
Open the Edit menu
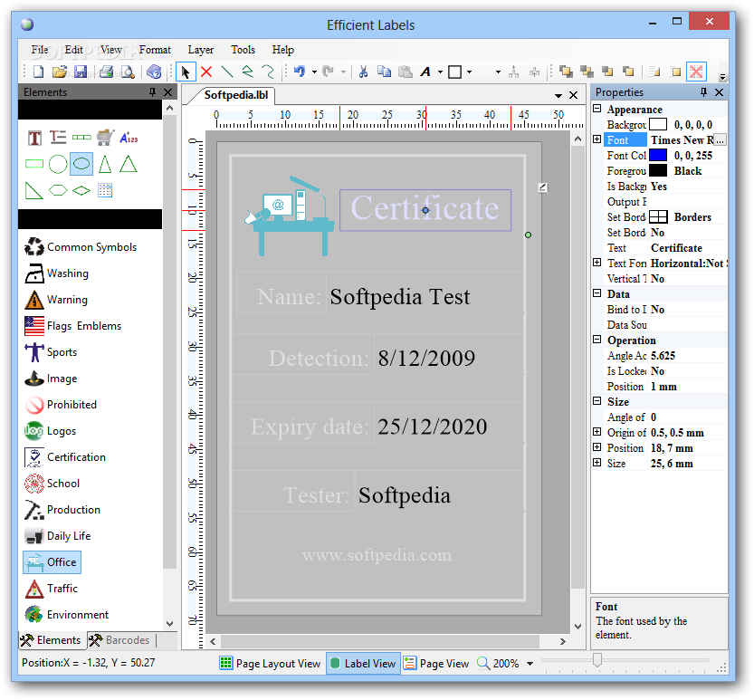pos(73,50)
